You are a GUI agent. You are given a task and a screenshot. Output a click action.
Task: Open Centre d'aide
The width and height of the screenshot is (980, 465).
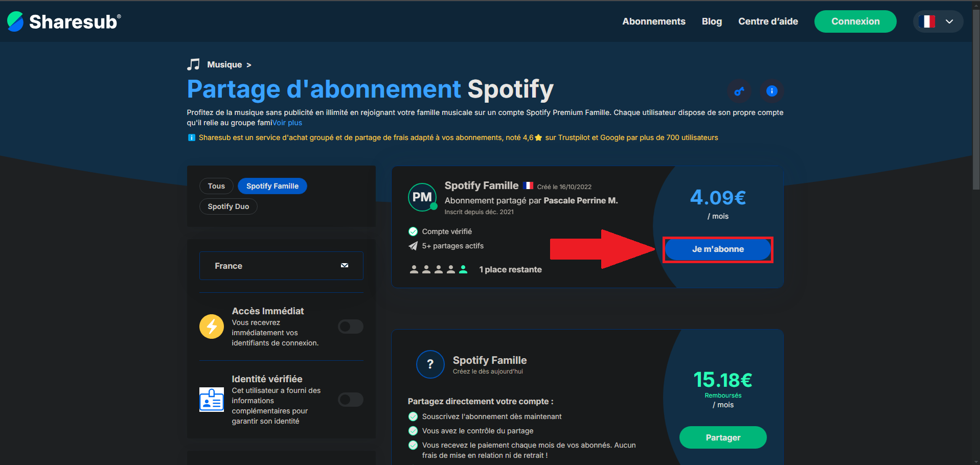click(x=768, y=21)
